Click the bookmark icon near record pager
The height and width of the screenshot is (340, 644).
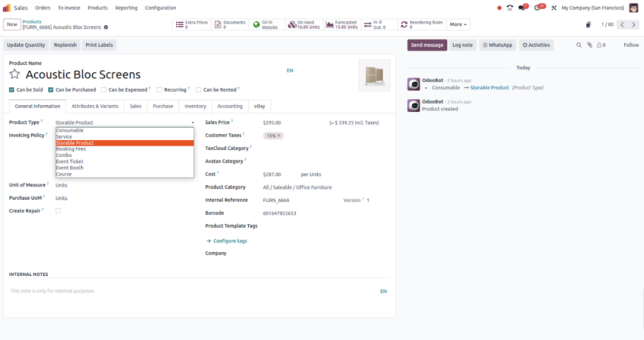pyautogui.click(x=588, y=25)
